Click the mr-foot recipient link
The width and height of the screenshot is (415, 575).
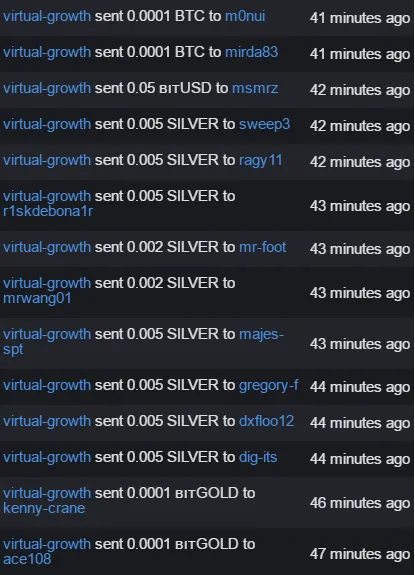[262, 247]
